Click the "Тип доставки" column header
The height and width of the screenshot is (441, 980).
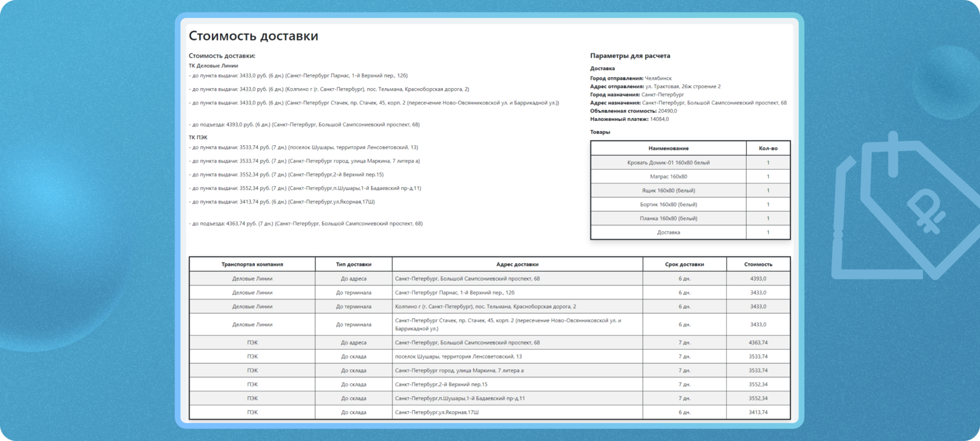pyautogui.click(x=353, y=265)
